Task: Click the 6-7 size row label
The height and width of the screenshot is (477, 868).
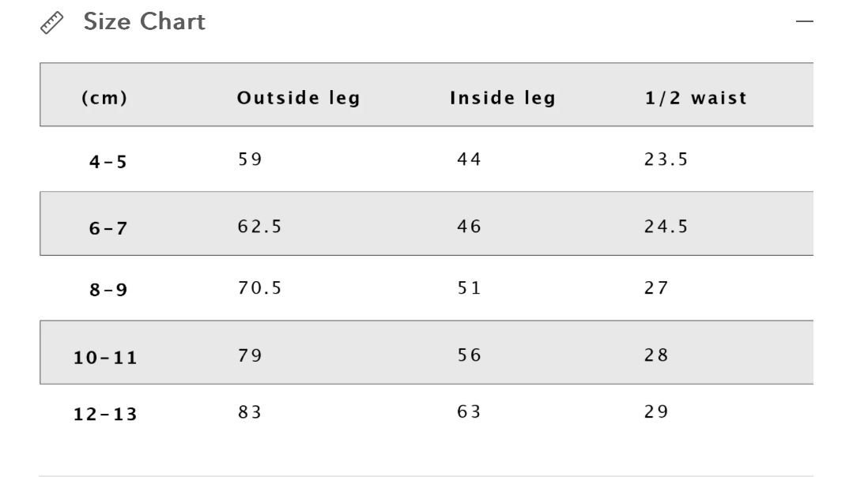Action: click(x=108, y=228)
